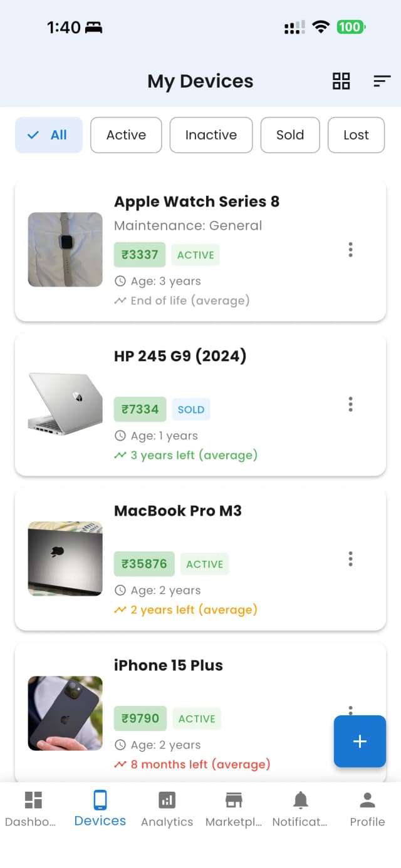
Task: Toggle the All filter chip
Action: (x=49, y=135)
